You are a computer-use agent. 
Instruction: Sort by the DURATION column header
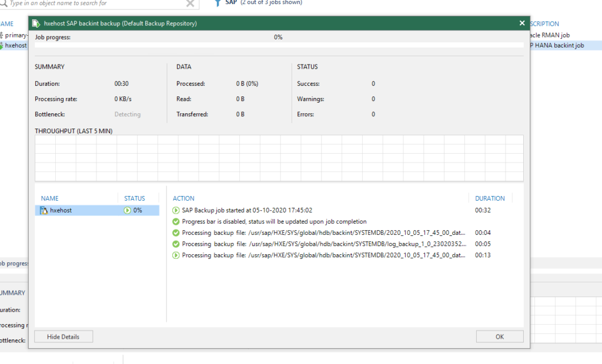490,198
